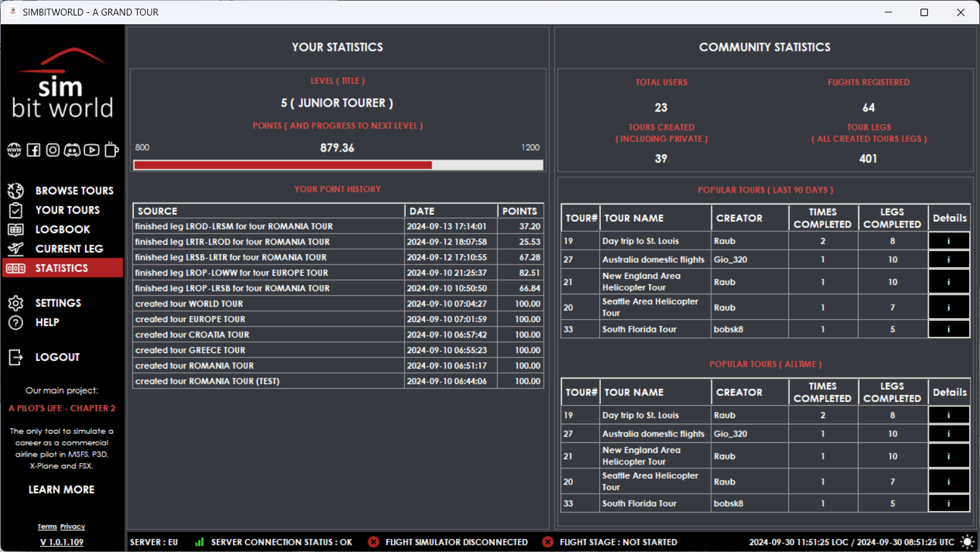Click the flight simulator disconnected status icon
This screenshot has height=552, width=980.
coord(374,542)
